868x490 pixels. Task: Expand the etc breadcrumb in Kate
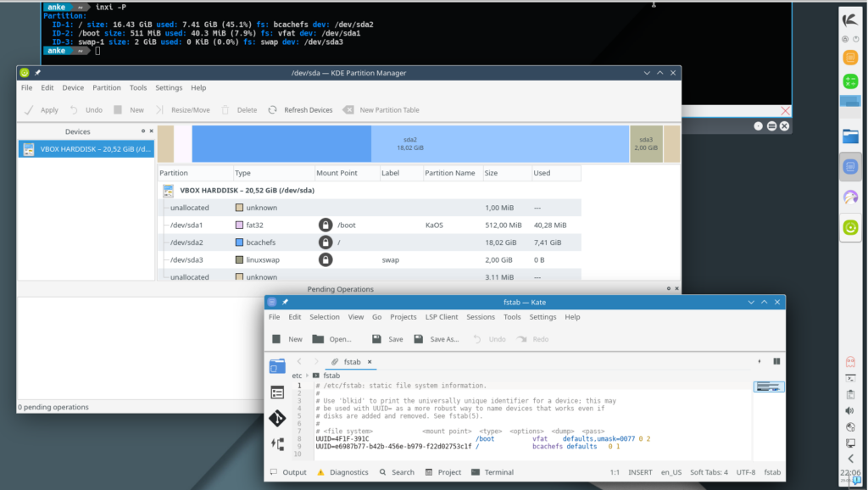click(x=297, y=375)
